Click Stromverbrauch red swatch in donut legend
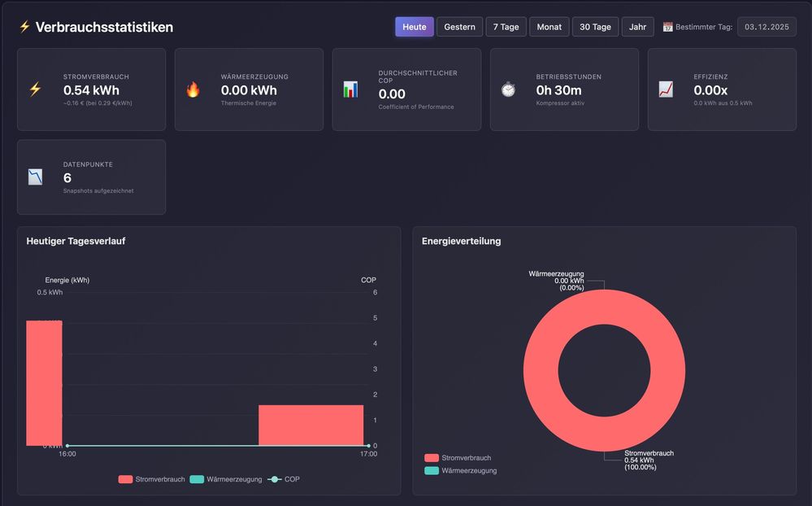812x506 pixels. pos(432,458)
